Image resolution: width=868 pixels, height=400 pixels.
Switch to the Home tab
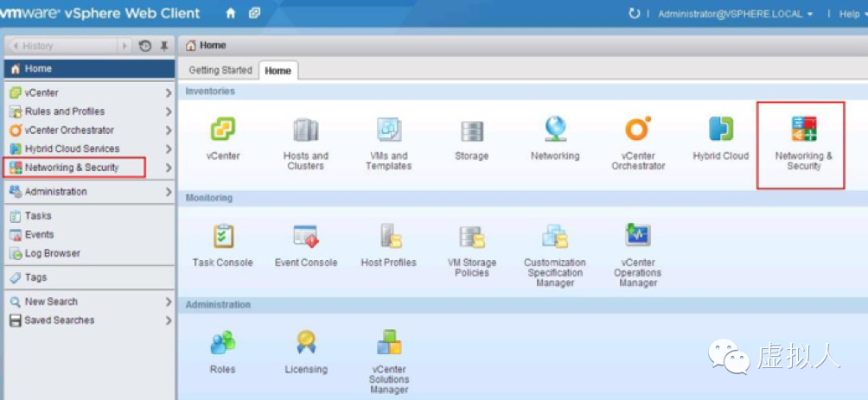(x=278, y=71)
